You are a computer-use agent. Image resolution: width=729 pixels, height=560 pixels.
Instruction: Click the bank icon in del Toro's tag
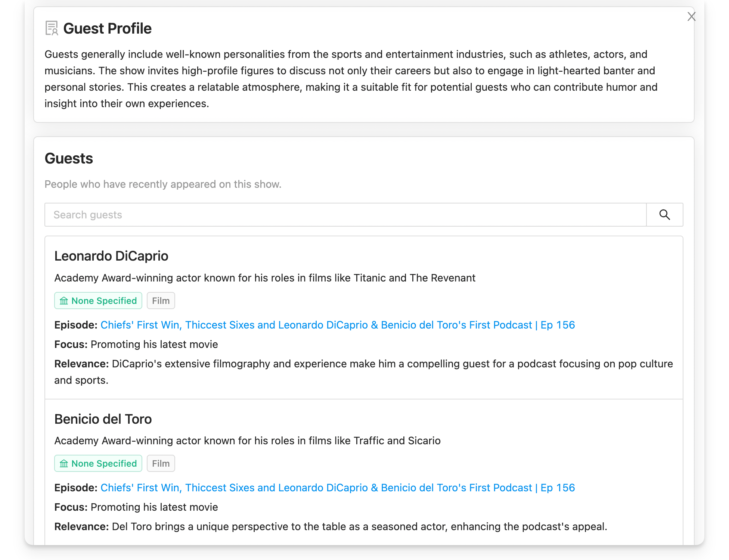click(64, 463)
